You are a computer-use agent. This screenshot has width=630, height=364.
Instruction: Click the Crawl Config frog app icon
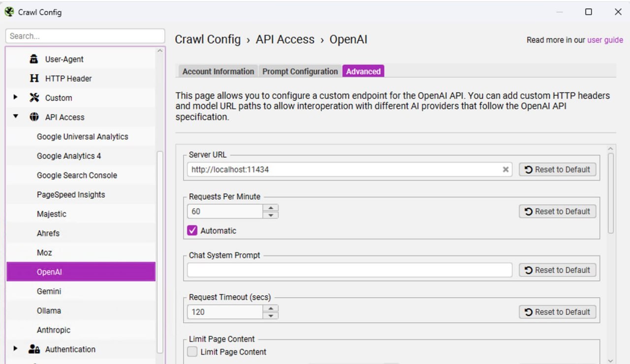coord(9,12)
